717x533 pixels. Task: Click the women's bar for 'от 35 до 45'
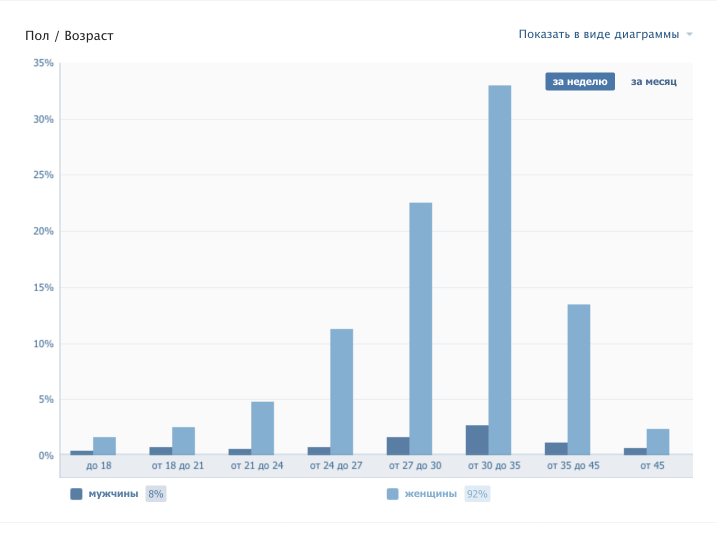[x=578, y=380]
